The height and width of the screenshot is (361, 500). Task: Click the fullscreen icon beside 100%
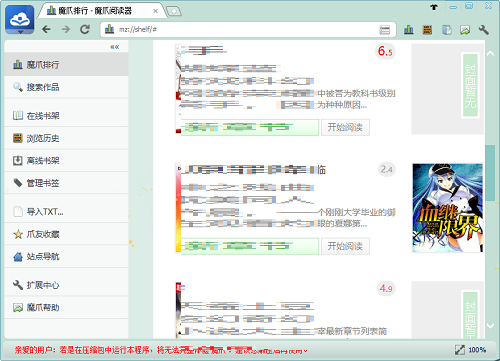point(460,350)
